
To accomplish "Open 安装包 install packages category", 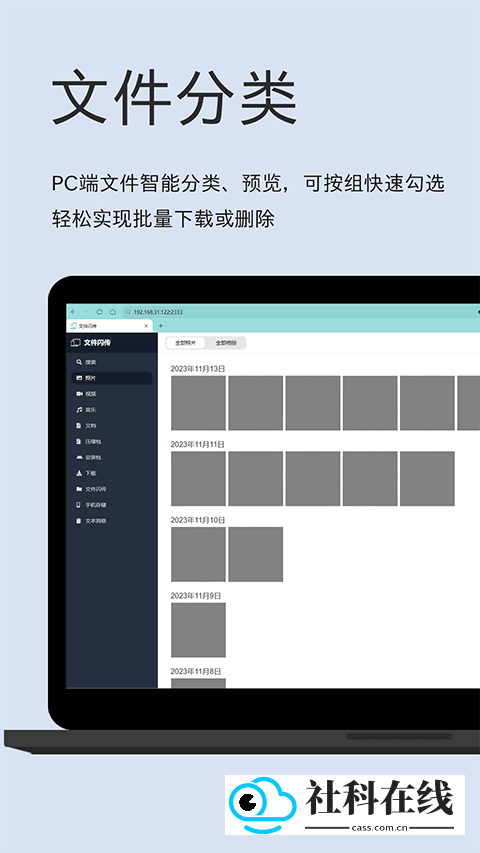I will 111,457.
